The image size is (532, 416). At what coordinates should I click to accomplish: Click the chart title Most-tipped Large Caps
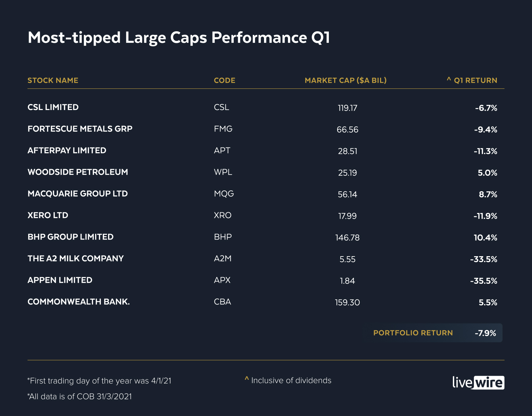179,38
